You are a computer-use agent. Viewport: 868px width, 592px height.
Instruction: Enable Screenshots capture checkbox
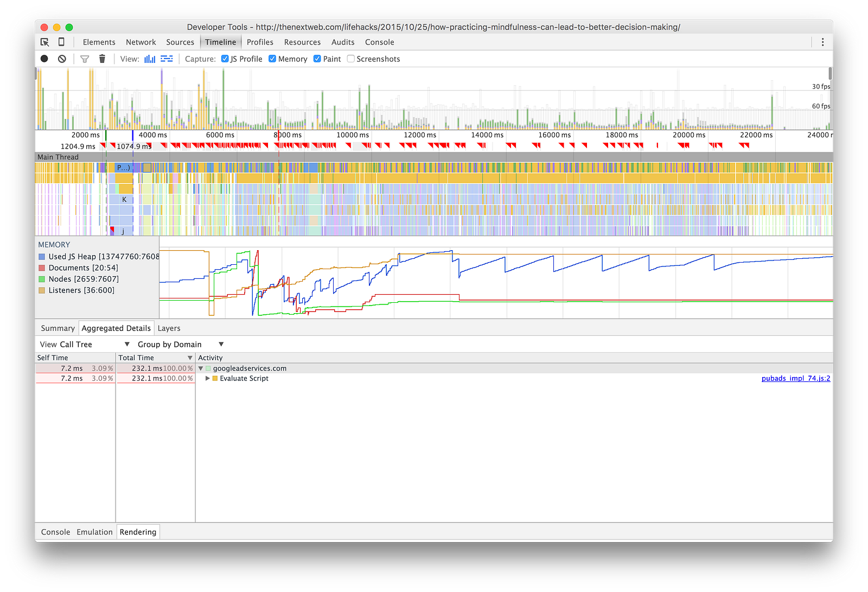tap(351, 59)
